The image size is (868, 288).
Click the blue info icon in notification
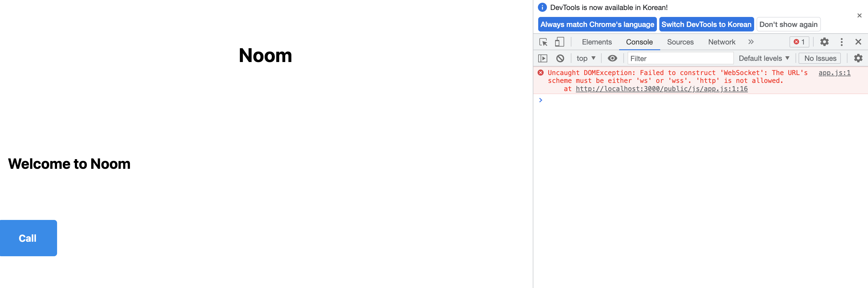coord(542,7)
